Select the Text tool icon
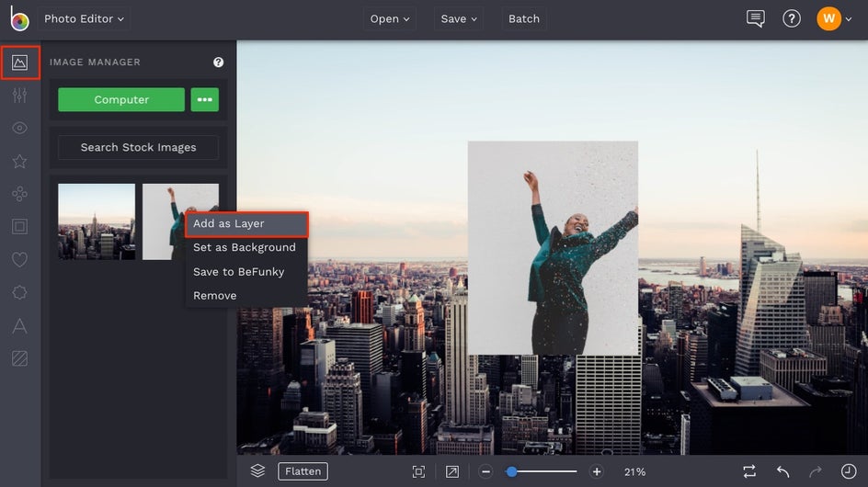 point(19,325)
